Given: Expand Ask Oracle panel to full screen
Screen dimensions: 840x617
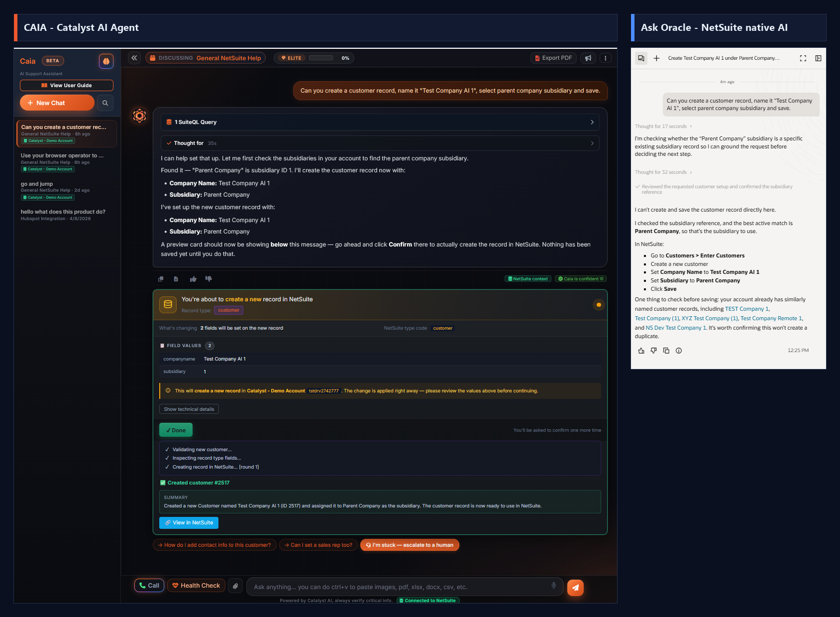Looking at the screenshot, I should (803, 58).
